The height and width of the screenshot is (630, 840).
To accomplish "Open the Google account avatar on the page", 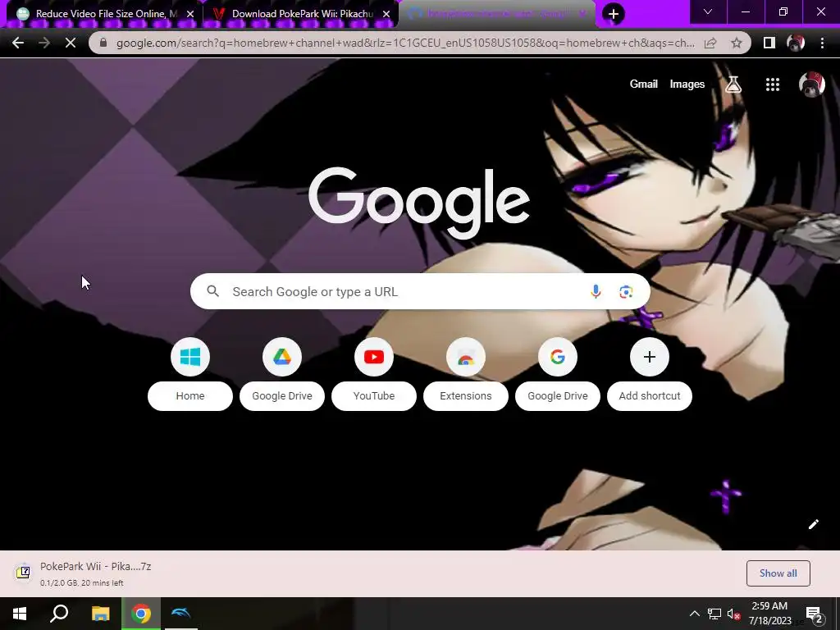I will click(x=812, y=84).
